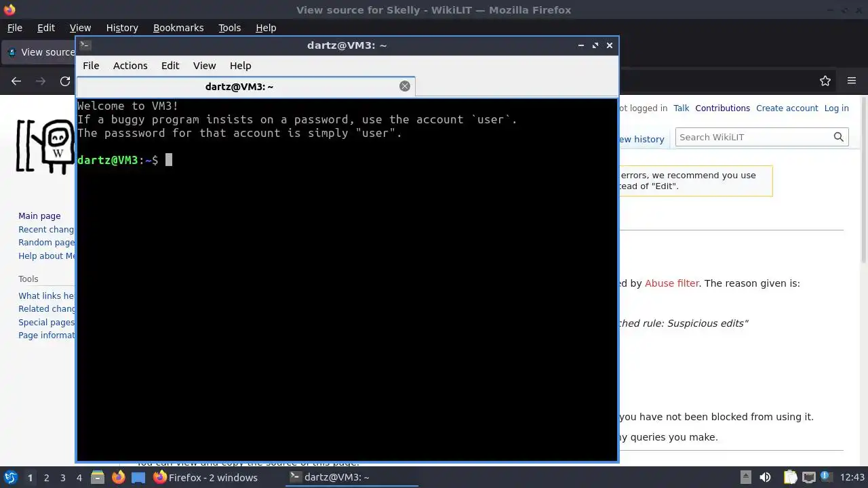Screen dimensions: 868x488
Task: Close the terminal window
Action: tap(610, 45)
